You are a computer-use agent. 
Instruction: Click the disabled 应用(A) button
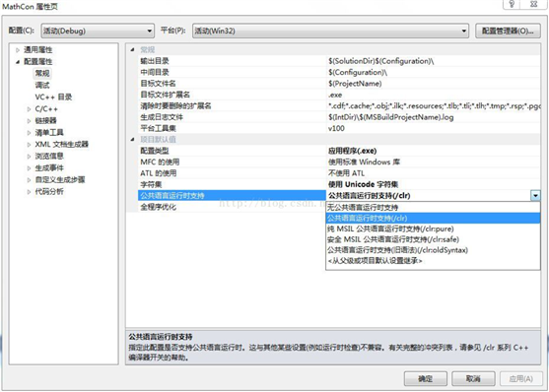pyautogui.click(x=521, y=378)
